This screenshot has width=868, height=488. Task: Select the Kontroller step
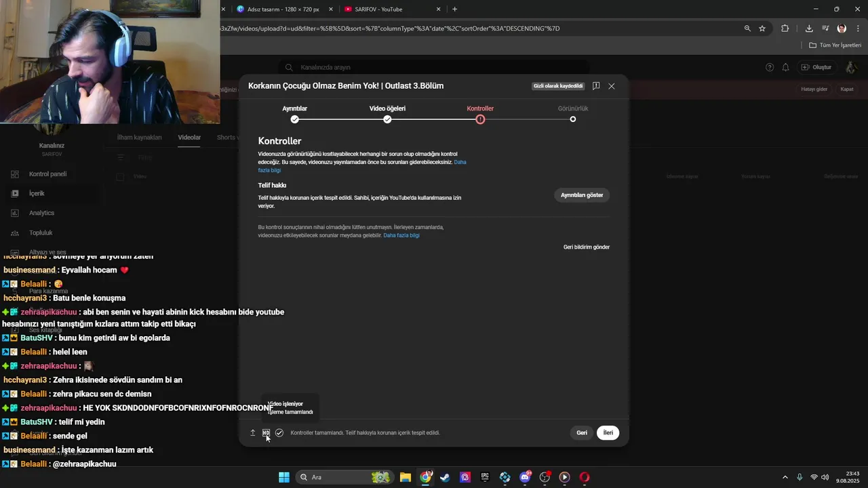click(480, 114)
